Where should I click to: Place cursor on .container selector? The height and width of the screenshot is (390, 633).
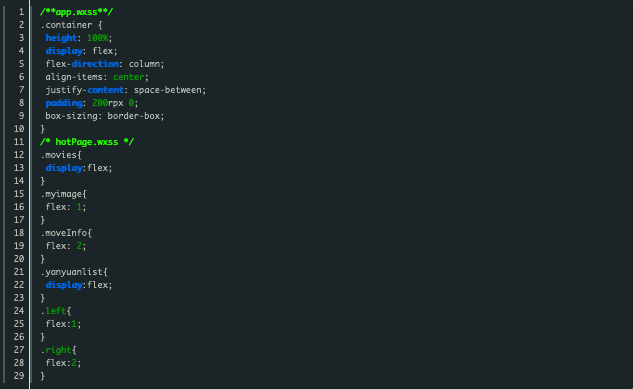click(x=66, y=25)
